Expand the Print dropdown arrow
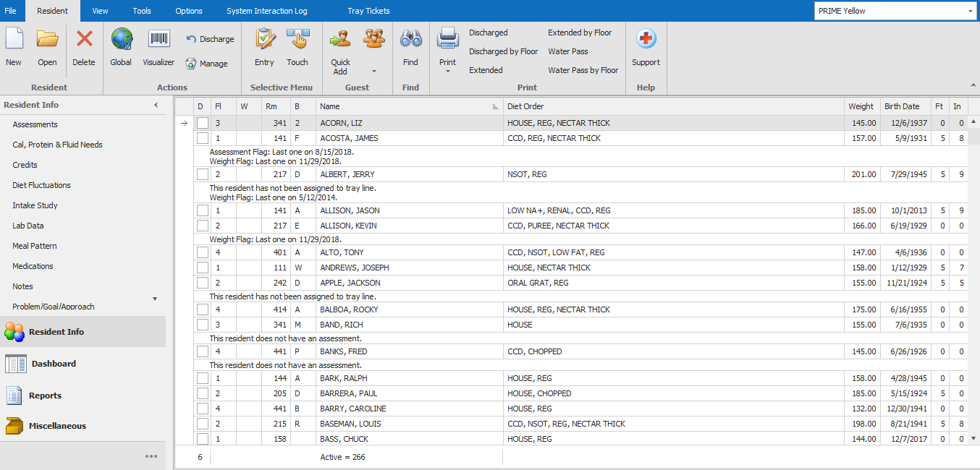Viewport: 980px width, 470px height. [448, 72]
